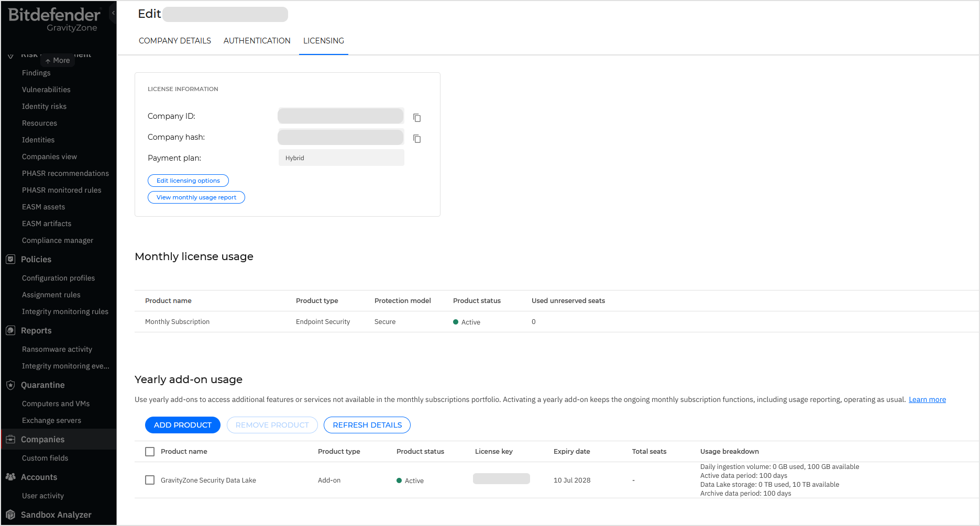Click the ADD PRODUCT button

[x=182, y=424]
